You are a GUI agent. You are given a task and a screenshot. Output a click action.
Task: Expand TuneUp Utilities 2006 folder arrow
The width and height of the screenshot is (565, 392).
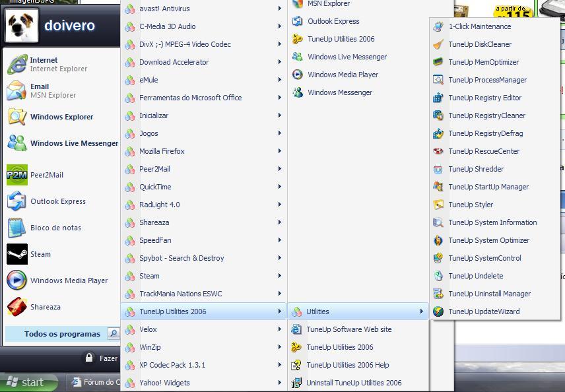[x=280, y=311]
